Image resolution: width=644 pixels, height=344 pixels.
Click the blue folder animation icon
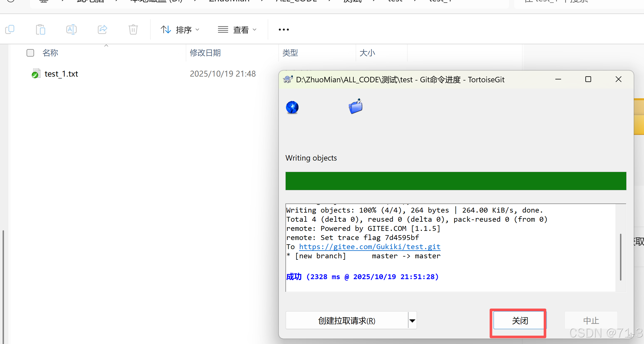pyautogui.click(x=355, y=107)
